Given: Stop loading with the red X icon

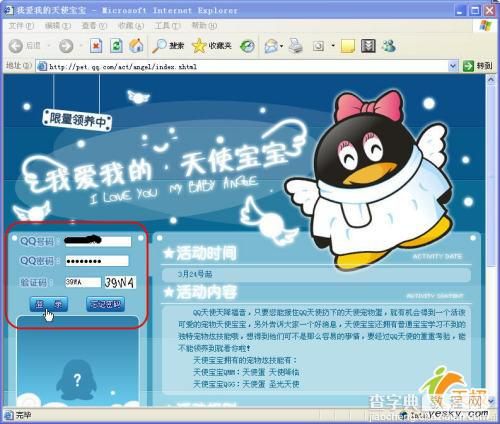Looking at the screenshot, I should click(96, 46).
